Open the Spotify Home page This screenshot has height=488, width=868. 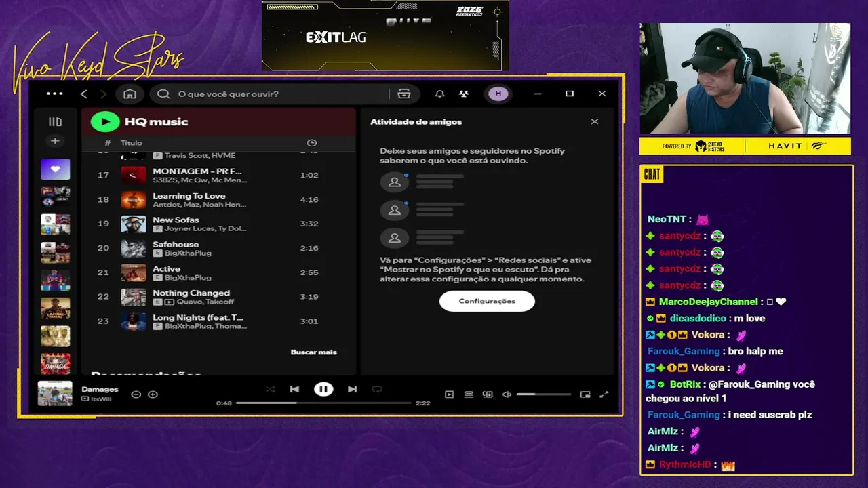[x=130, y=94]
